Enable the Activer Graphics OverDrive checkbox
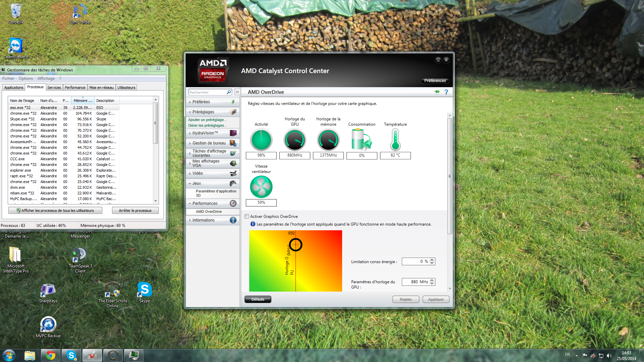This screenshot has width=644, height=362. 247,217
